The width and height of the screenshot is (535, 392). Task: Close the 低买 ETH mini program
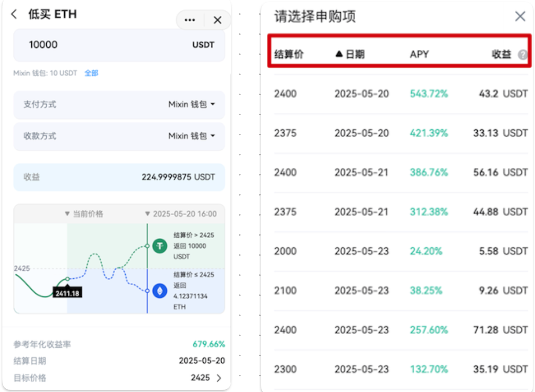[218, 20]
